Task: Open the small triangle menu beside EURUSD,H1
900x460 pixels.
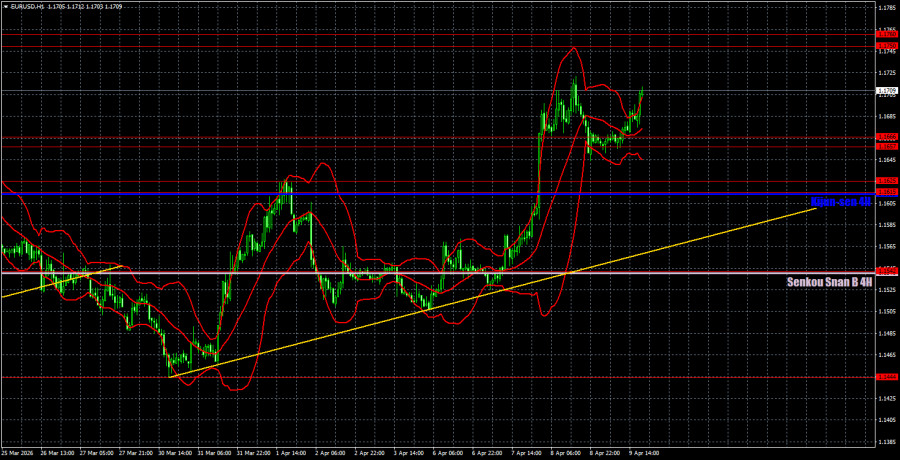Action: click(x=4, y=7)
